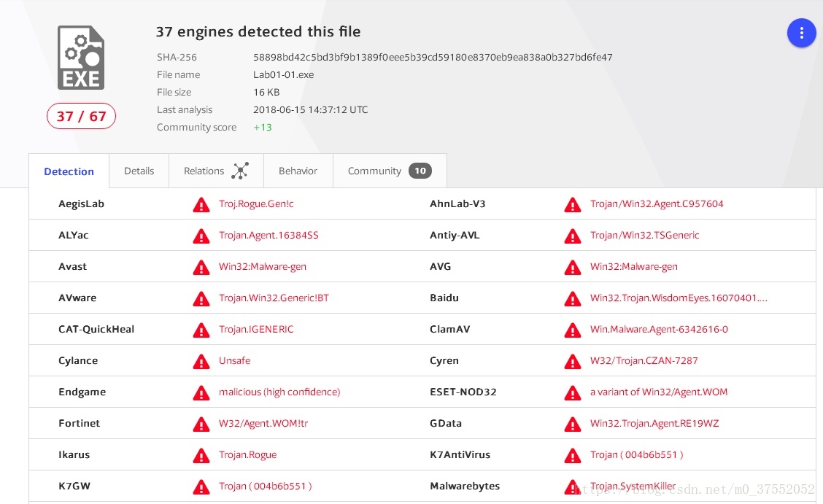Viewport: 823px width, 504px height.
Task: Click Ikarus result Trojan.Rogue
Action: point(248,454)
